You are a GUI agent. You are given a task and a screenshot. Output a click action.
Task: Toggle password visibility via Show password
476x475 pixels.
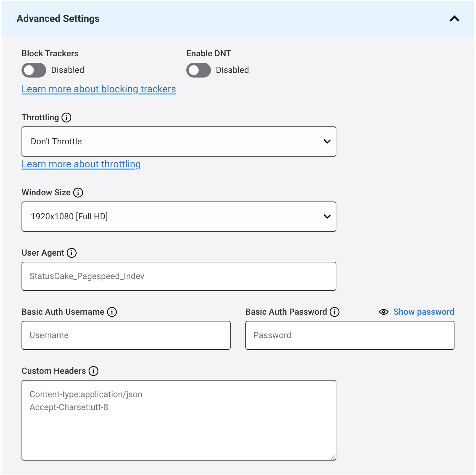pos(424,312)
